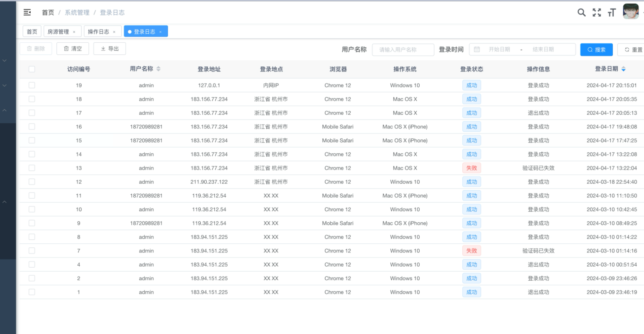
Task: Sort table by 用户名称 column arrows
Action: coord(158,69)
